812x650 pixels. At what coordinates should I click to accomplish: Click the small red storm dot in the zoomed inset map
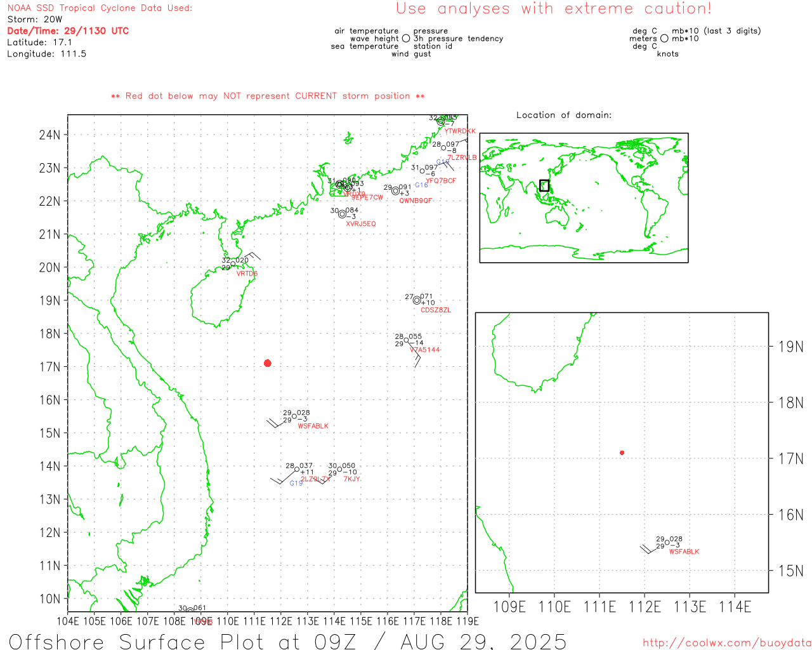pyautogui.click(x=622, y=453)
